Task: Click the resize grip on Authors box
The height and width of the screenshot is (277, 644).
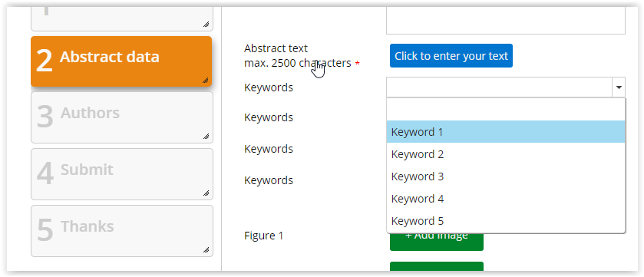Action: pos(206,137)
